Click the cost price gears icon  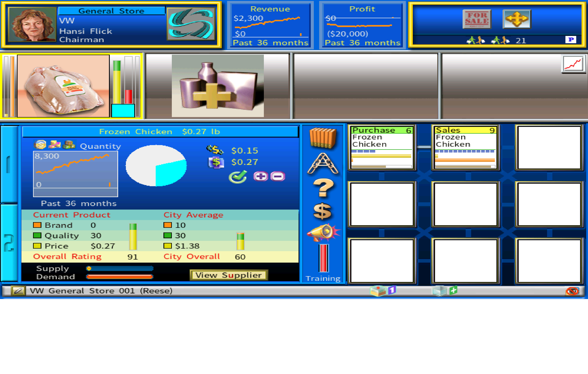pyautogui.click(x=215, y=150)
